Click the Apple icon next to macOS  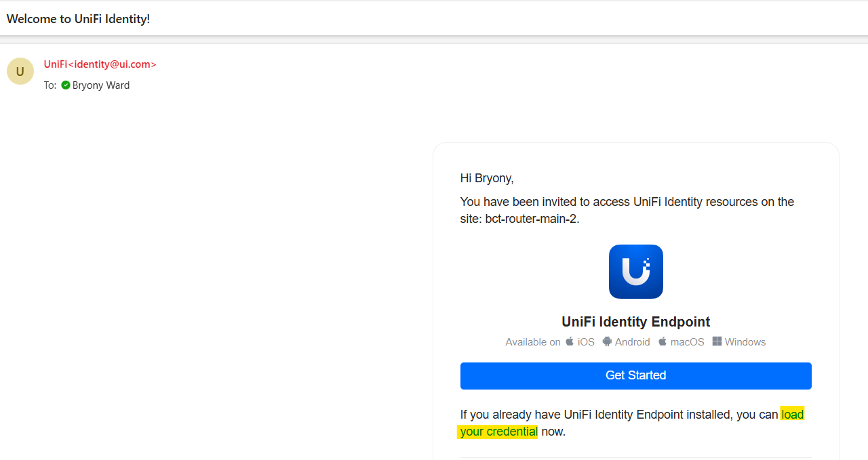tap(663, 341)
